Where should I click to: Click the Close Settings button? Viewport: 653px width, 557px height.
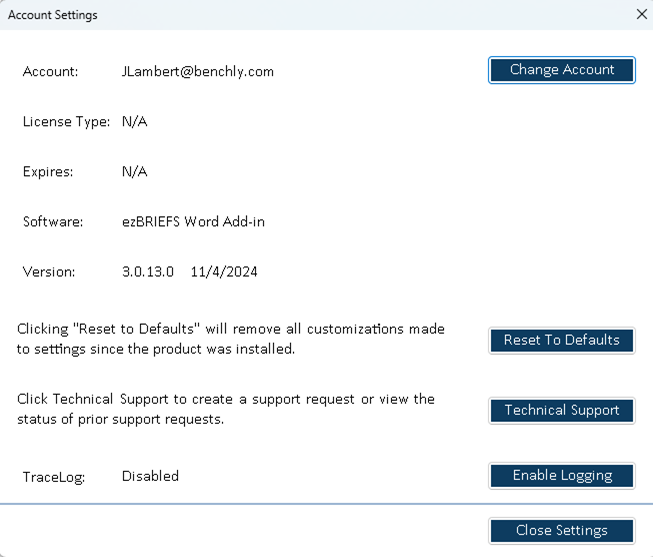pyautogui.click(x=561, y=530)
